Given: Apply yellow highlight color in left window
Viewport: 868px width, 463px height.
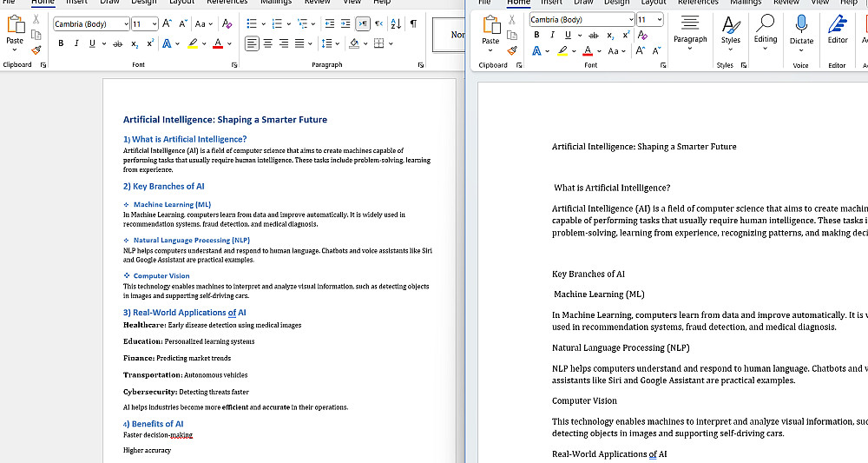Looking at the screenshot, I should pos(192,43).
